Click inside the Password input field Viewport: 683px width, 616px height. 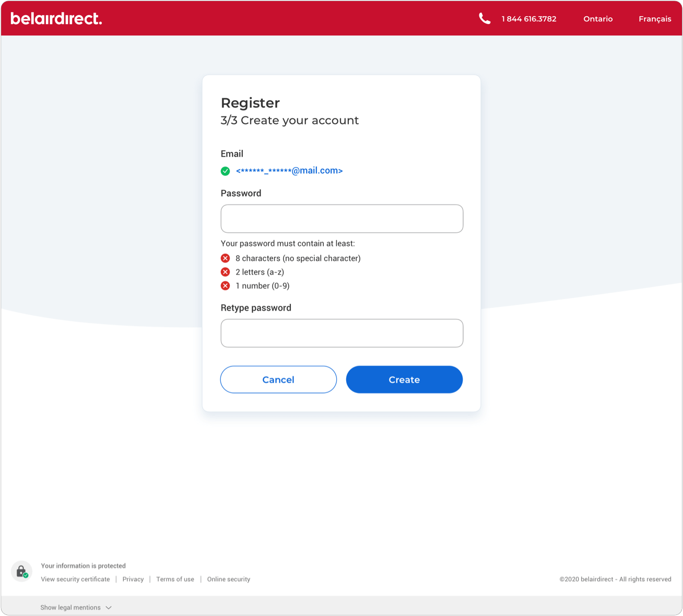click(x=341, y=219)
